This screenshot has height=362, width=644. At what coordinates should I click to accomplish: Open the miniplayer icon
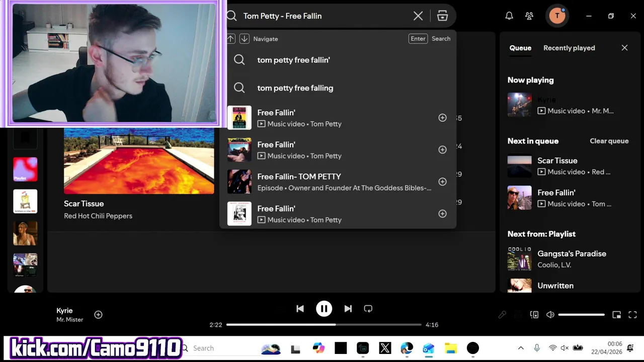coord(616,315)
